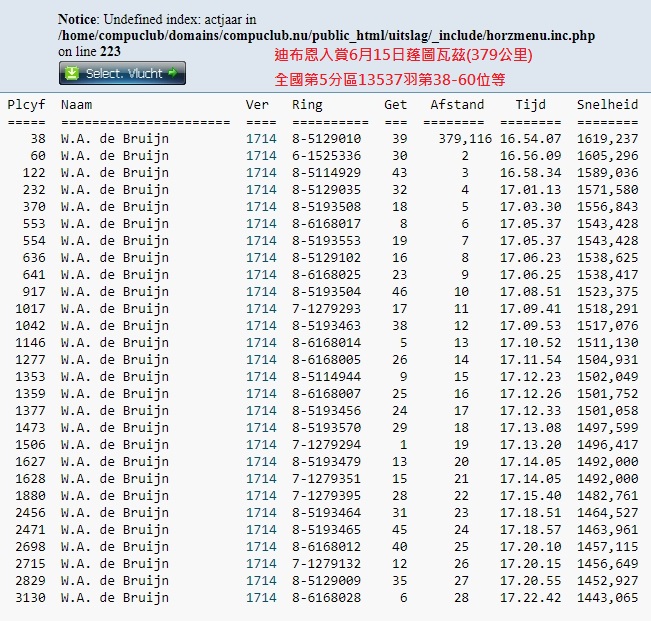Click the 1714 link in the Plcyf 122 row
Image resolution: width=651 pixels, height=621 pixels.
coord(261,173)
